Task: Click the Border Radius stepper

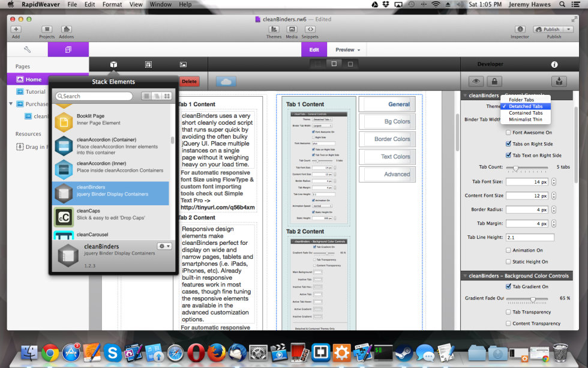Action: click(553, 210)
